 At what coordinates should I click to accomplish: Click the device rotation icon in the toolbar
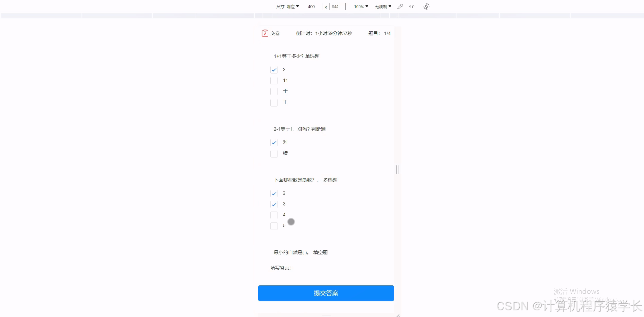[x=426, y=6]
